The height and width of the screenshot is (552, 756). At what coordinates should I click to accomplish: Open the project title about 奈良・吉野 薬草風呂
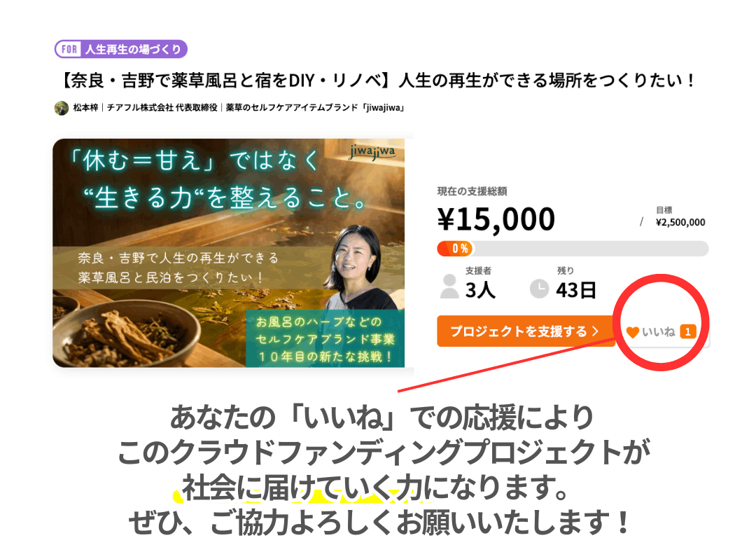click(x=377, y=80)
